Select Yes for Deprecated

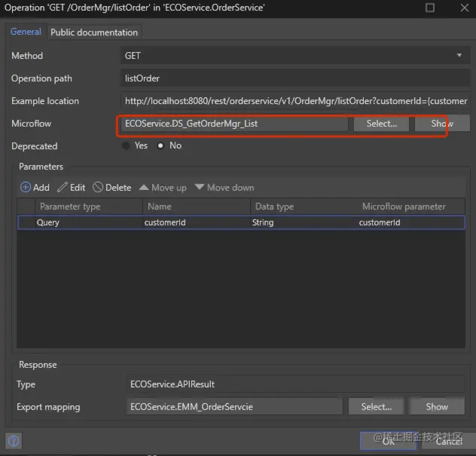point(126,145)
